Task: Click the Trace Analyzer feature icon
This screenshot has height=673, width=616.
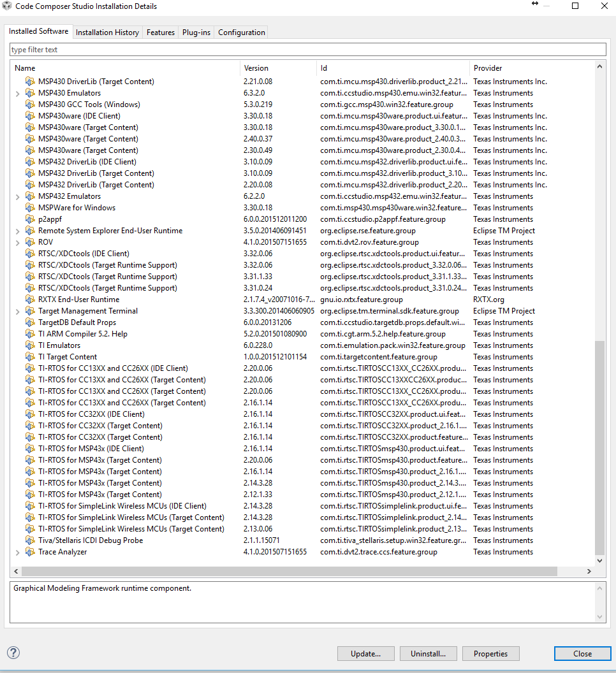Action: [x=30, y=552]
